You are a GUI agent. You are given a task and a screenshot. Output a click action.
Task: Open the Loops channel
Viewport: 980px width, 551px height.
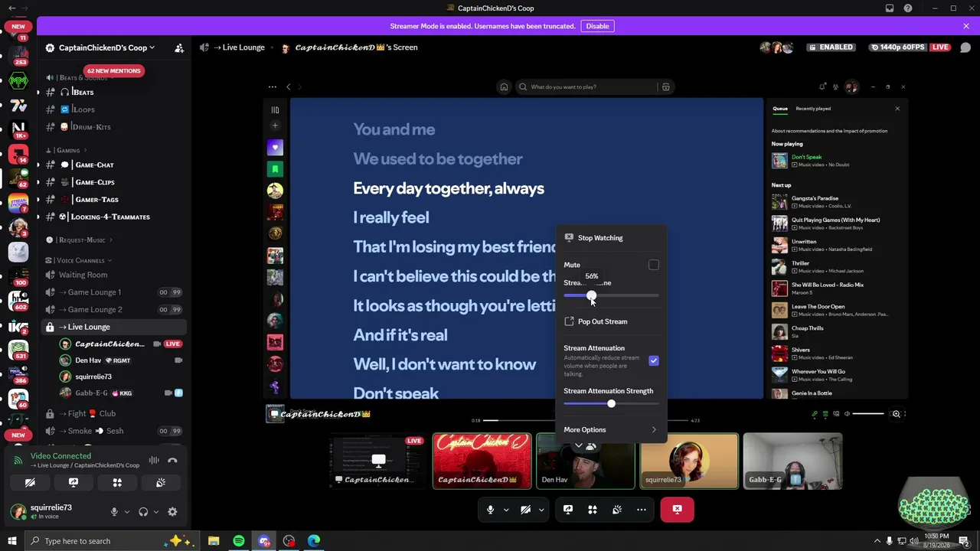point(115,109)
